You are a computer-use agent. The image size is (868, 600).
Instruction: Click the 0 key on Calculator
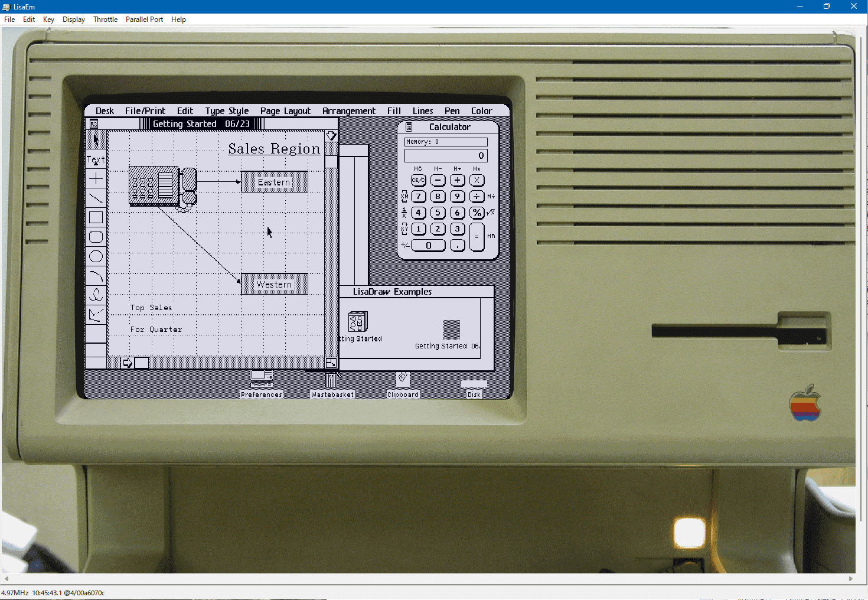(x=428, y=245)
